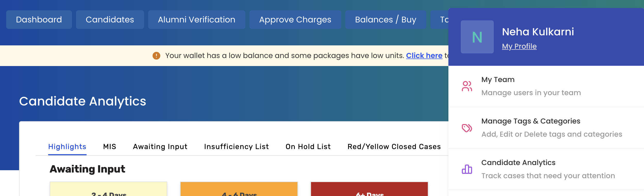
Task: Click the orange wallet warning icon
Action: tap(156, 56)
